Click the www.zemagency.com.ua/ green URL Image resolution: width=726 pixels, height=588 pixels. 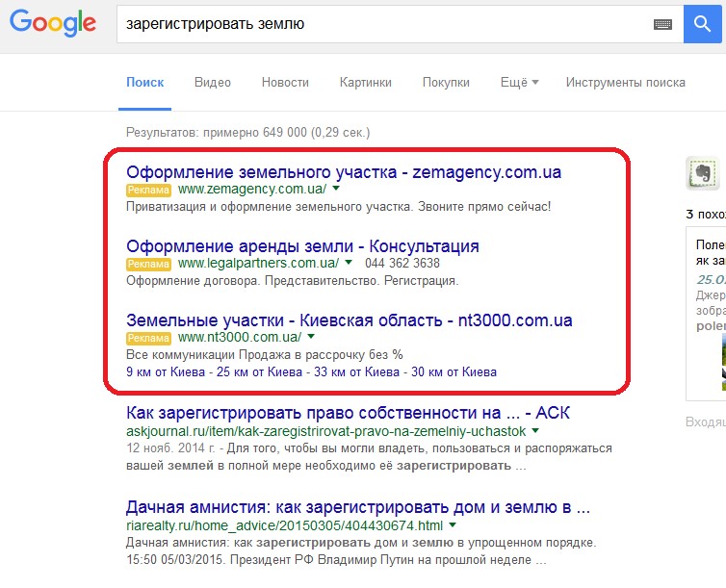(x=252, y=189)
